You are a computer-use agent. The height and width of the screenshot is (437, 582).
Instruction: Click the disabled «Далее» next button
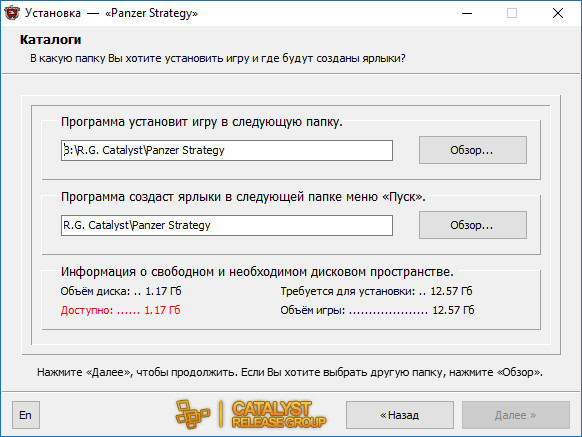click(516, 415)
